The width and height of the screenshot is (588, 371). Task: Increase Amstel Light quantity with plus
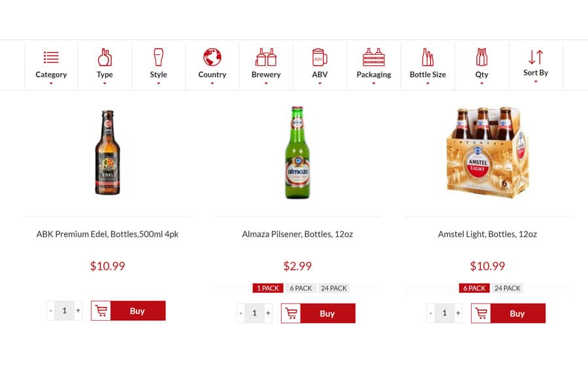click(x=458, y=313)
